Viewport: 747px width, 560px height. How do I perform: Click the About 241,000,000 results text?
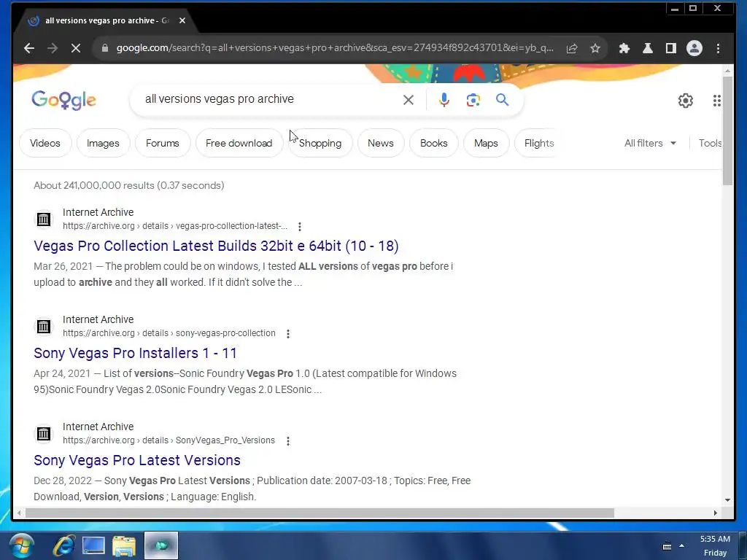(x=128, y=185)
